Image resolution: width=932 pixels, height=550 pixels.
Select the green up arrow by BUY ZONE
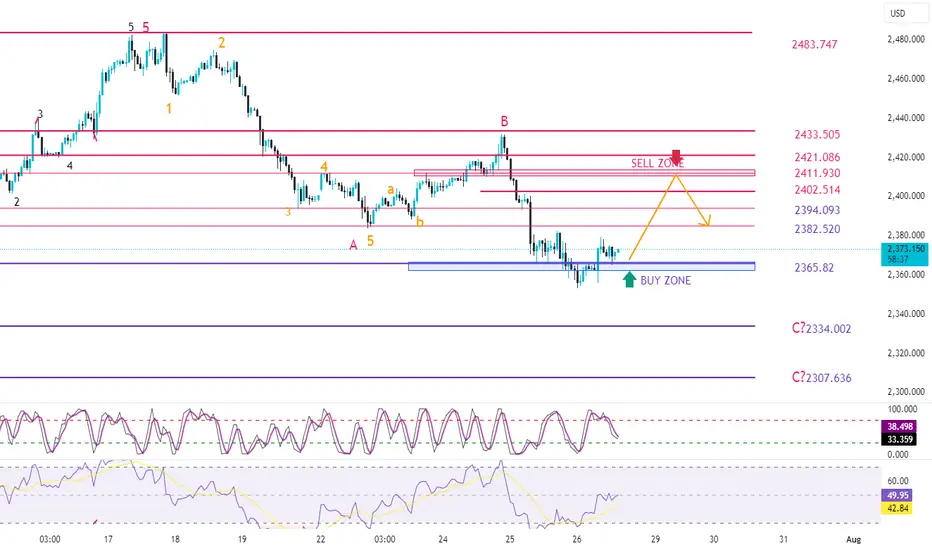(629, 279)
